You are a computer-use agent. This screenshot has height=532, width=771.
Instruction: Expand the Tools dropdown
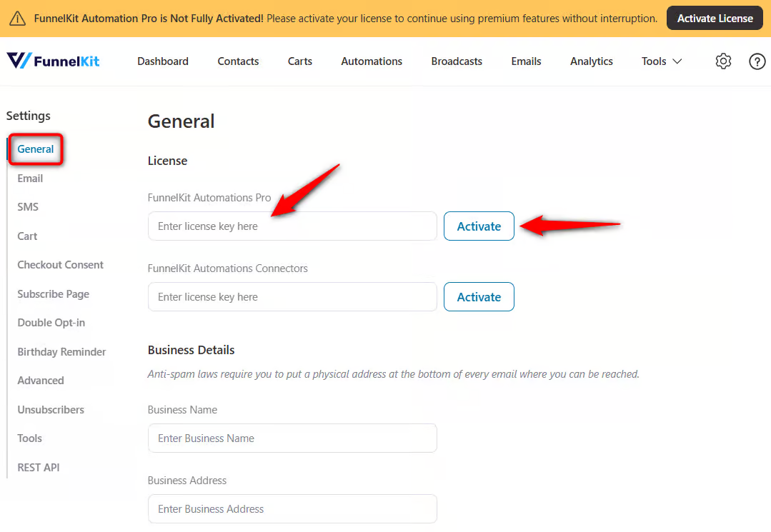[660, 61]
